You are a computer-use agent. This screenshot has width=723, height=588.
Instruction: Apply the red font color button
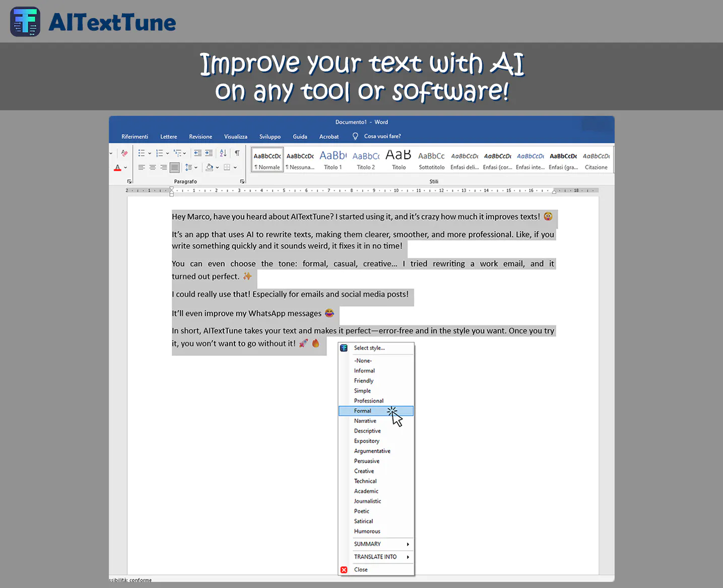(x=118, y=168)
